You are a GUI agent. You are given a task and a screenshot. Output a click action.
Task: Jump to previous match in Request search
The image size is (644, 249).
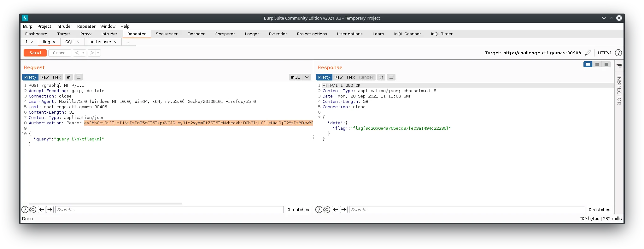tap(42, 210)
